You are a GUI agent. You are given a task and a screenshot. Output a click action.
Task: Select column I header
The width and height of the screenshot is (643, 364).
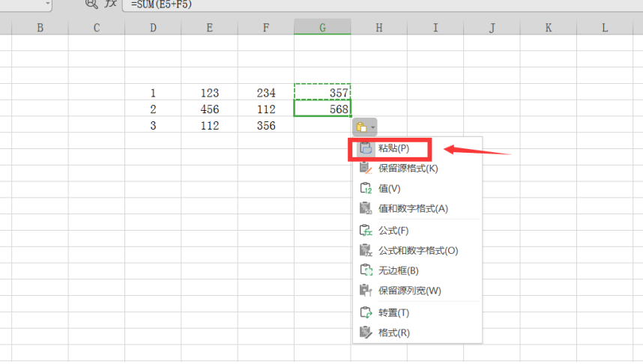pyautogui.click(x=435, y=28)
